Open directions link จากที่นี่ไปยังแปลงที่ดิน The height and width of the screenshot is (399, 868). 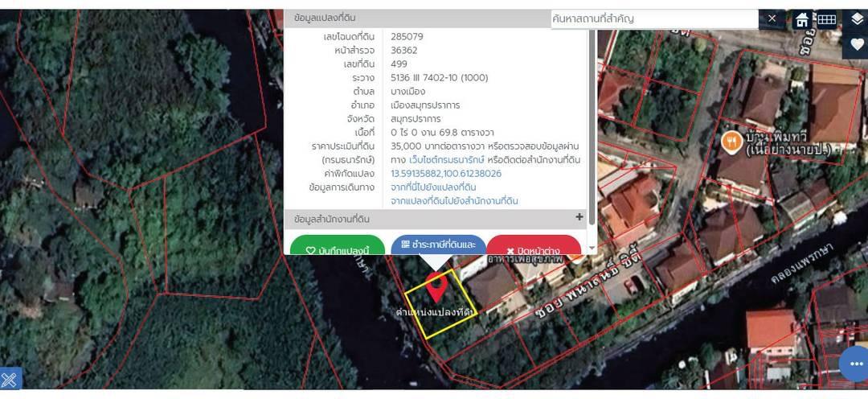(x=433, y=187)
